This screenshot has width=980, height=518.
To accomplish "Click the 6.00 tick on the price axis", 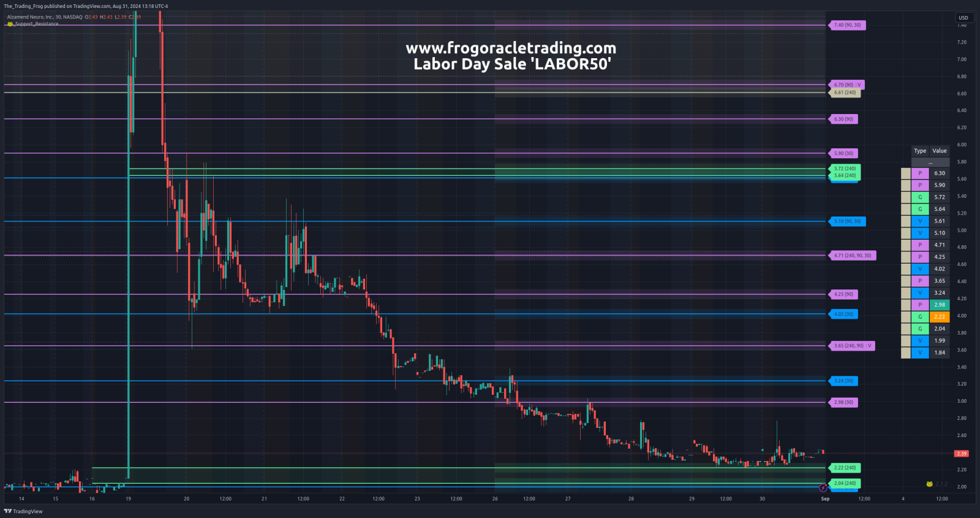I will click(962, 145).
